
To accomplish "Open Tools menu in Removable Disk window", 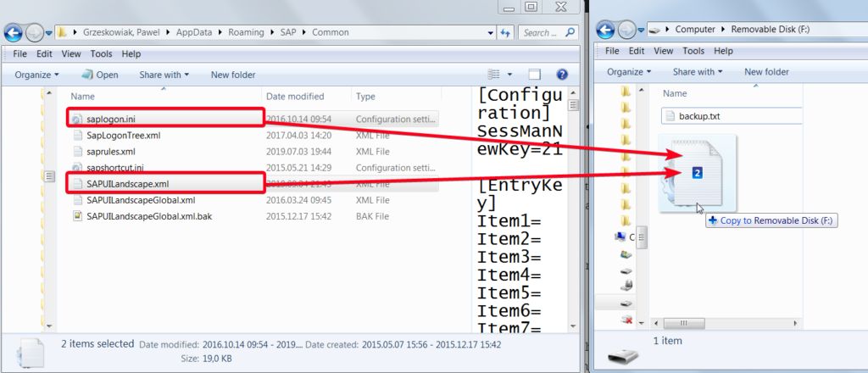I will pos(693,51).
